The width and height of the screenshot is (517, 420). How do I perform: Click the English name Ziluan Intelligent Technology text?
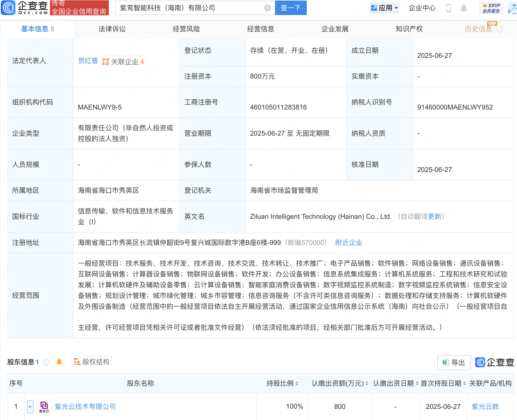point(321,217)
